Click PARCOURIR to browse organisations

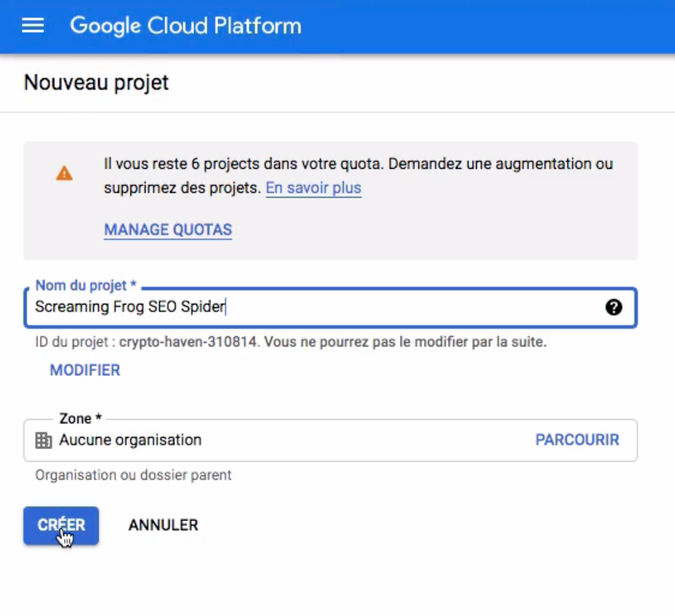pos(577,440)
